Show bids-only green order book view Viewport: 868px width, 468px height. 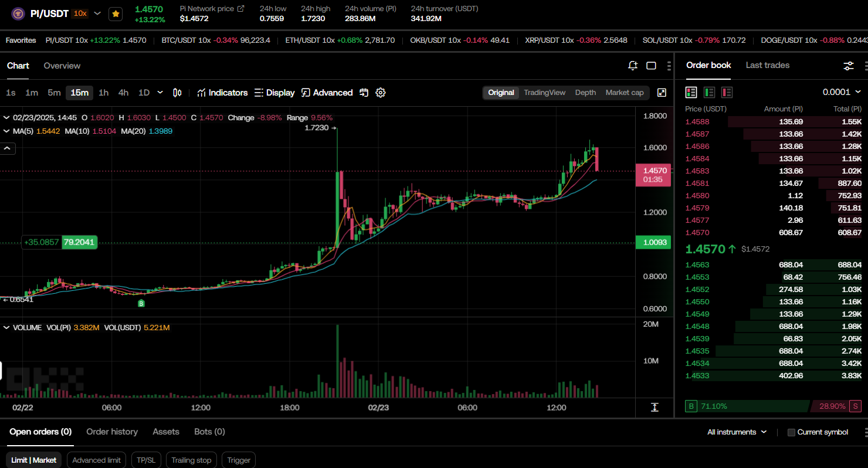coord(709,92)
